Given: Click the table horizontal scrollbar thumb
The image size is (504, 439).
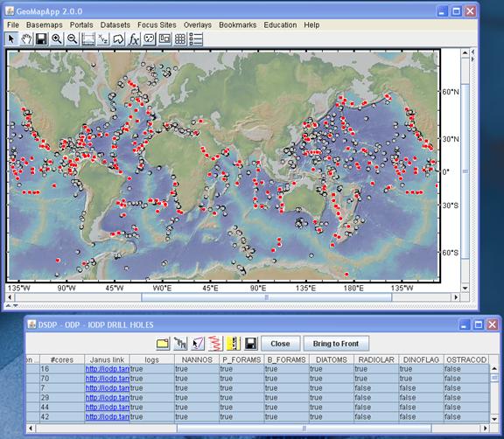Looking at the screenshot, I should tap(304, 429).
